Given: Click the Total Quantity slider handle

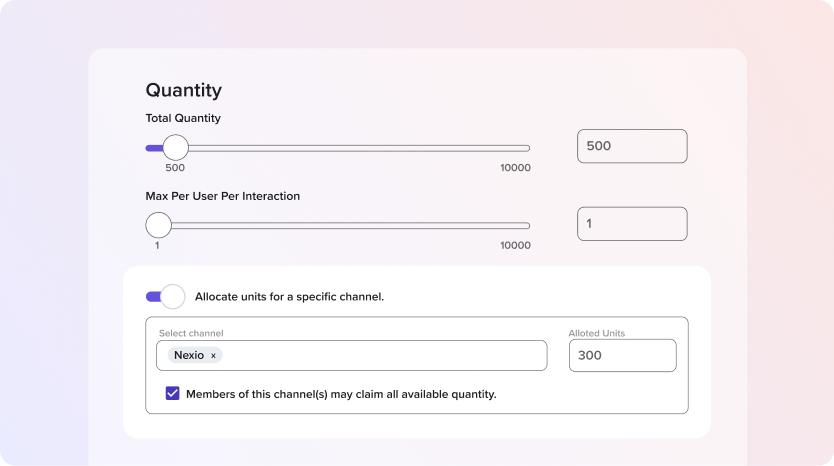Looking at the screenshot, I should coord(176,148).
